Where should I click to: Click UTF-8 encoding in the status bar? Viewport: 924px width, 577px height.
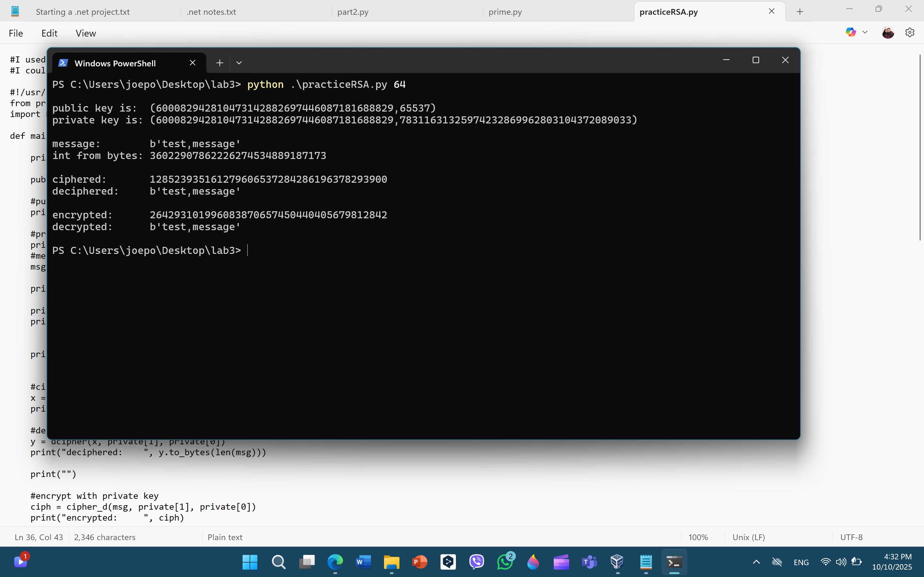click(851, 537)
